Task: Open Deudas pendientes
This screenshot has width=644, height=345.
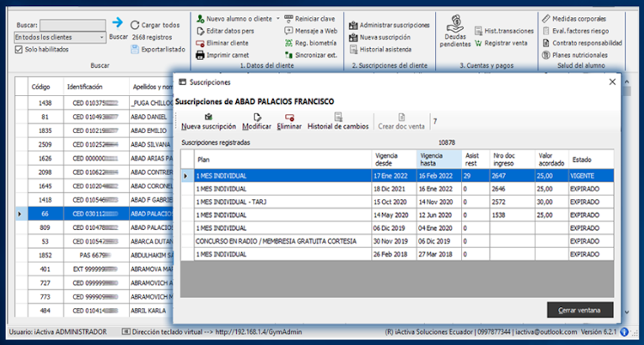Action: pyautogui.click(x=455, y=31)
